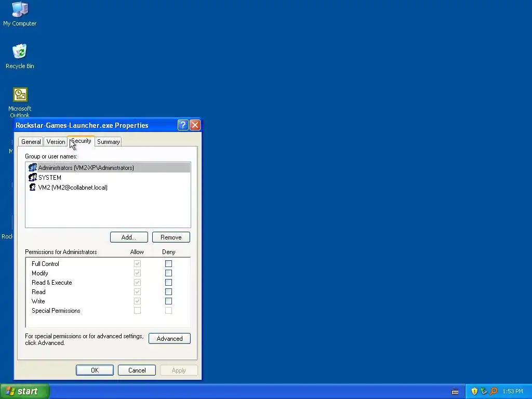Select Administrators (VM2-XP\Administrators) entry

[108, 168]
